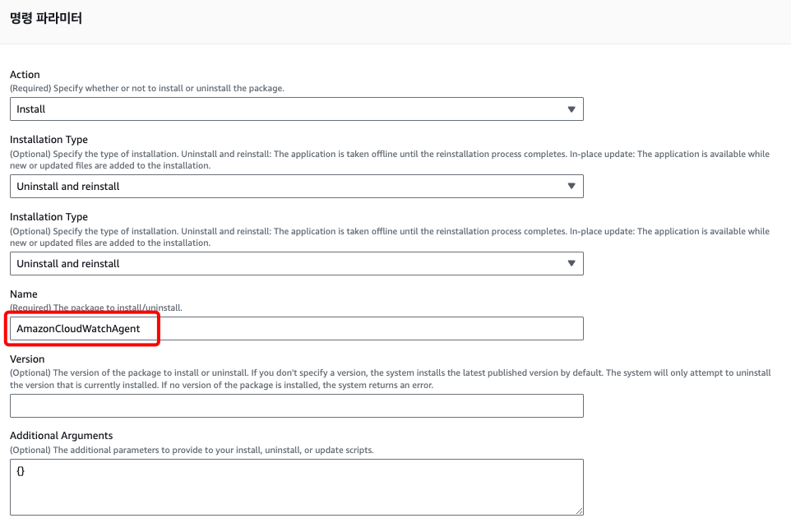The image size is (791, 532).
Task: Click the Action dropdown arrow
Action: click(x=571, y=109)
